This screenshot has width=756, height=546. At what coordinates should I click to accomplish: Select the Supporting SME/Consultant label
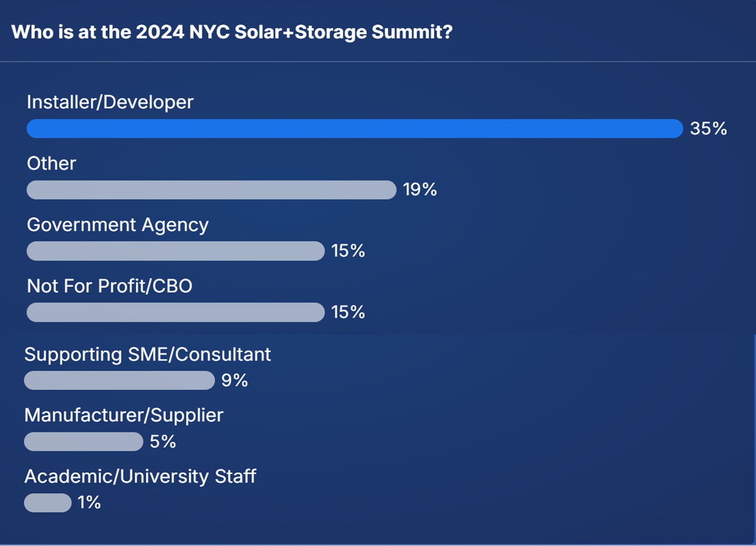coord(148,355)
